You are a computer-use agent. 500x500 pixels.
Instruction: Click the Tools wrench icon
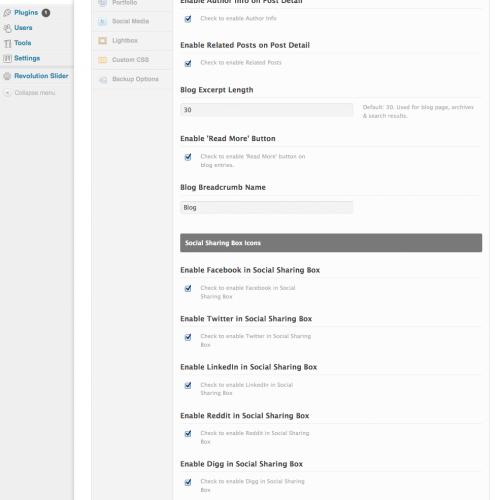point(7,43)
